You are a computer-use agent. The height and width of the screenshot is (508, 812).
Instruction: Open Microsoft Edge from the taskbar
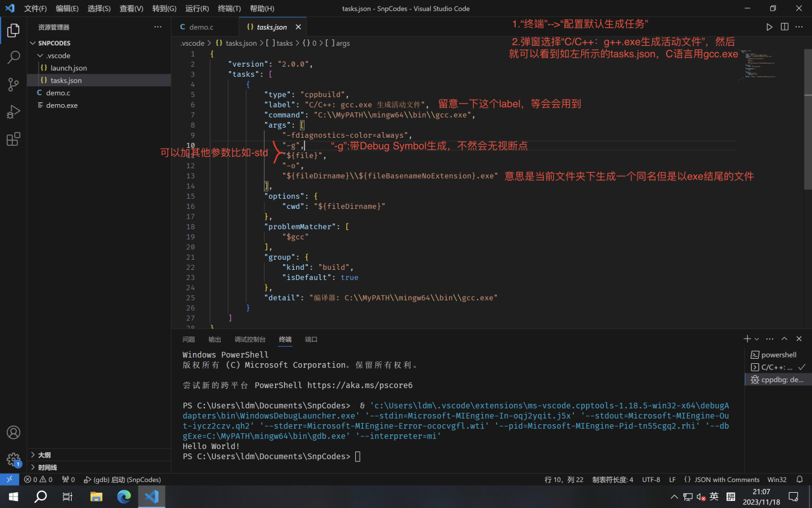tap(124, 497)
